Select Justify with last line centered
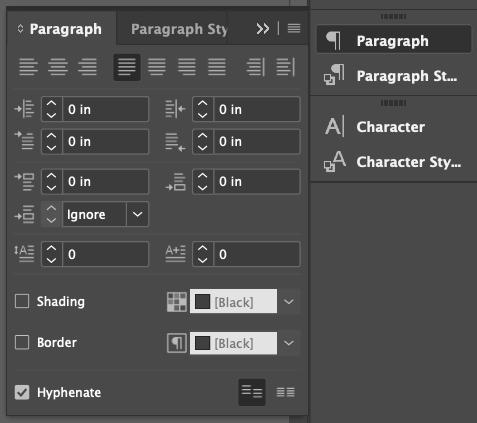Image resolution: width=477 pixels, height=423 pixels. pos(157,67)
